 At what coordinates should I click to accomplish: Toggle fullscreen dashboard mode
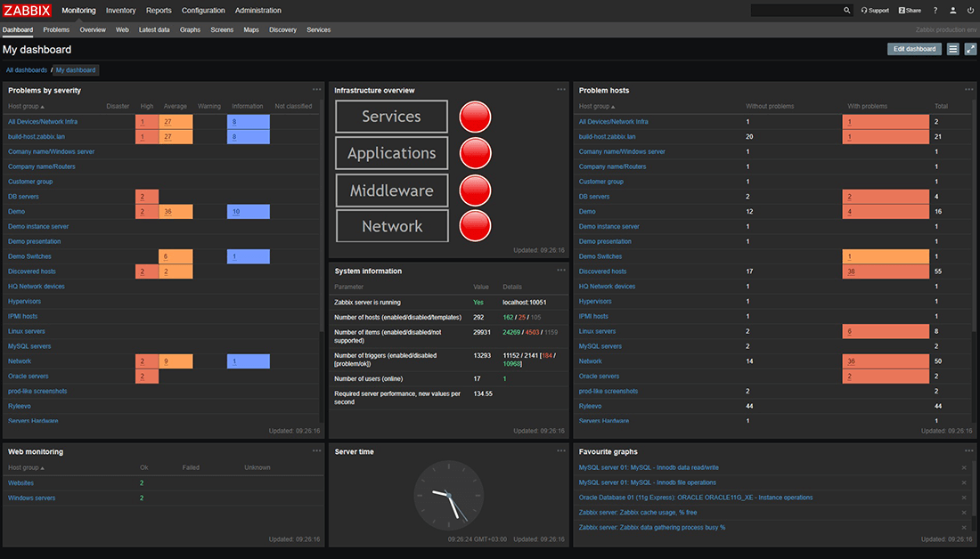[970, 49]
